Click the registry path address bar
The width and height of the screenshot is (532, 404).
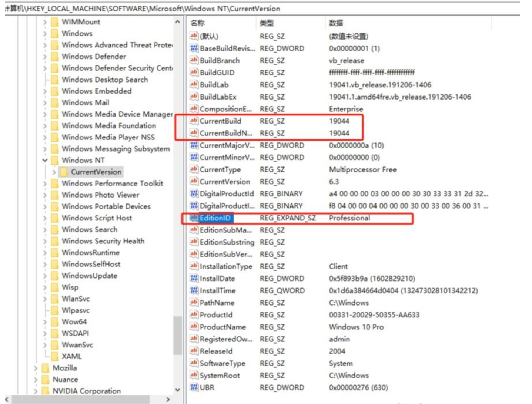[x=262, y=8]
